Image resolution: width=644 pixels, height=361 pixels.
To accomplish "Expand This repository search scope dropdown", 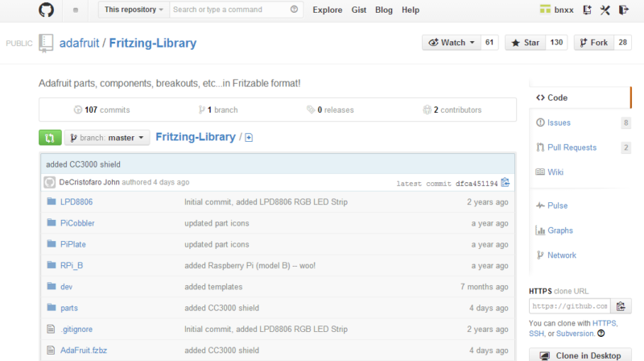I will (x=134, y=10).
